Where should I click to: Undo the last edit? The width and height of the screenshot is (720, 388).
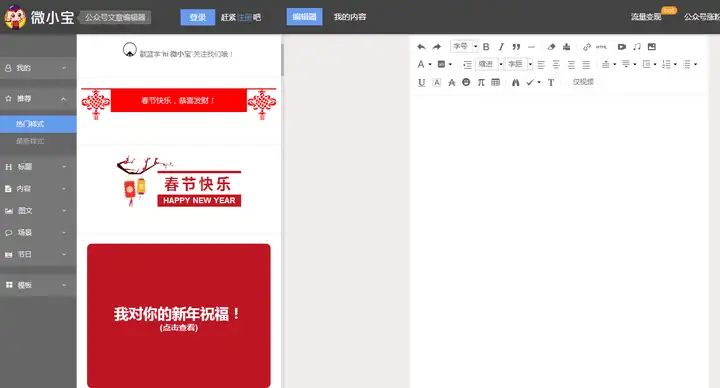coord(421,47)
